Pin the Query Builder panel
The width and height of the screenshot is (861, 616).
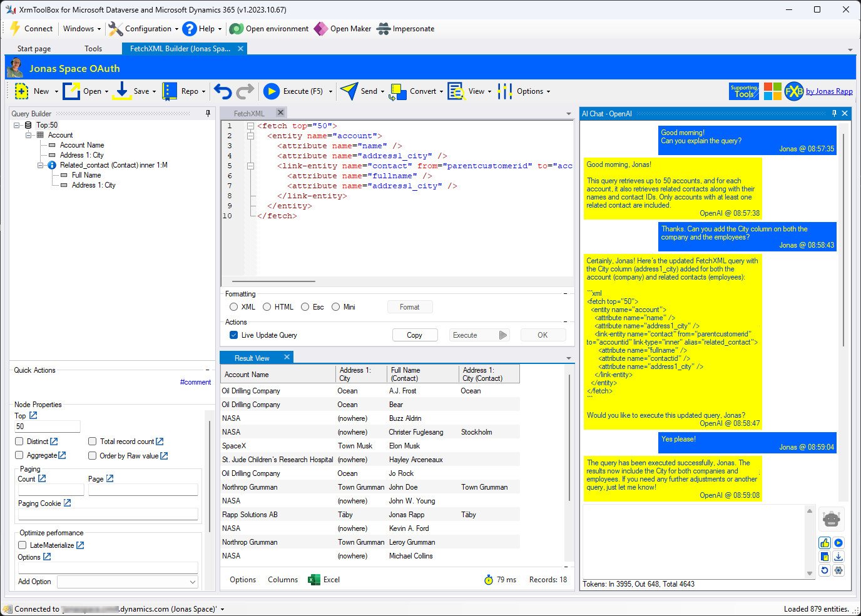point(208,113)
